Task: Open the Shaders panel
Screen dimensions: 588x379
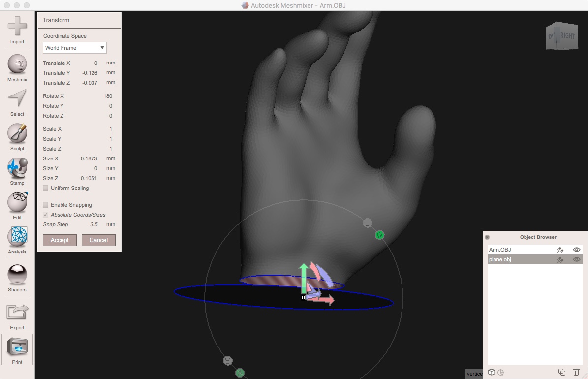Action: (17, 279)
